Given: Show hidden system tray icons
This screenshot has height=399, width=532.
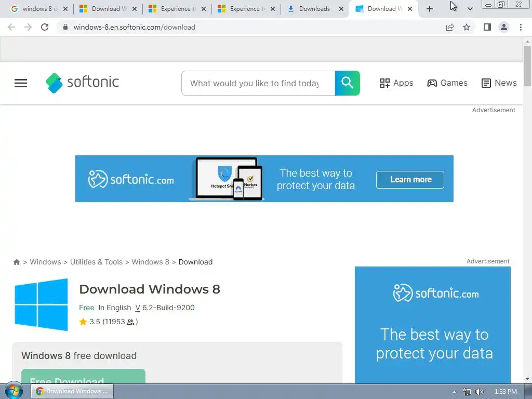Looking at the screenshot, I should (454, 392).
